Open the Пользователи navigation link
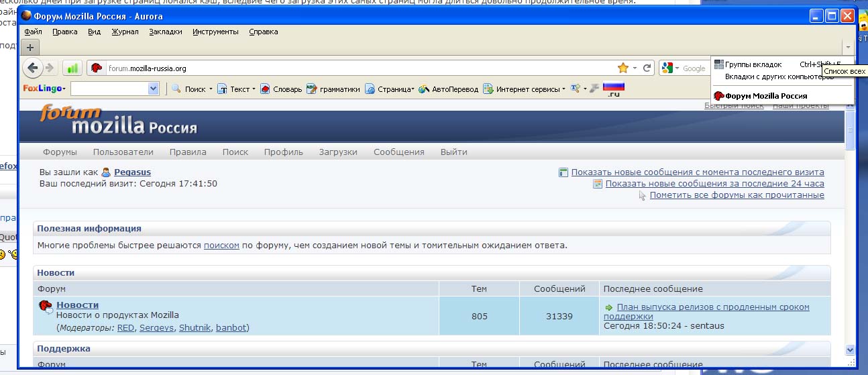Image resolution: width=868 pixels, height=375 pixels. tap(123, 152)
